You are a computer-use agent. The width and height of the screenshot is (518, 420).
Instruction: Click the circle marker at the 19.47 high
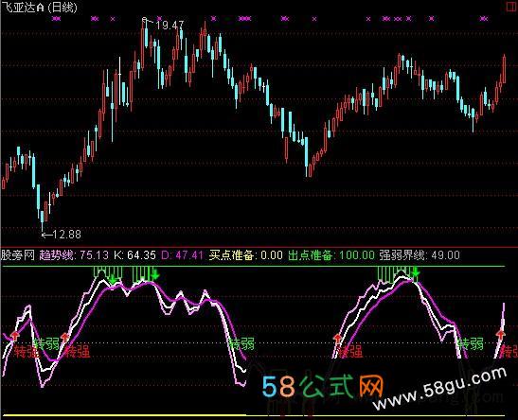point(144,20)
